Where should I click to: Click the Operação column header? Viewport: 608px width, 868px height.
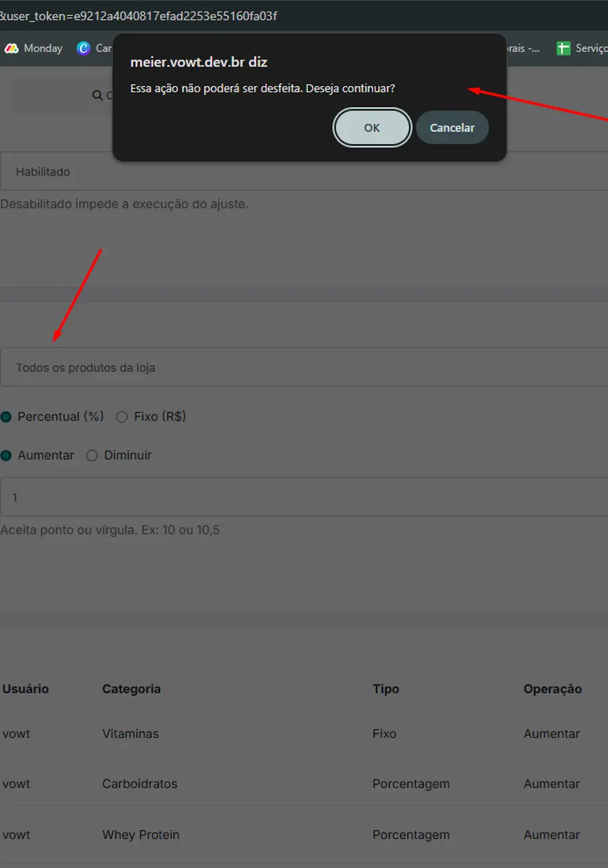552,689
